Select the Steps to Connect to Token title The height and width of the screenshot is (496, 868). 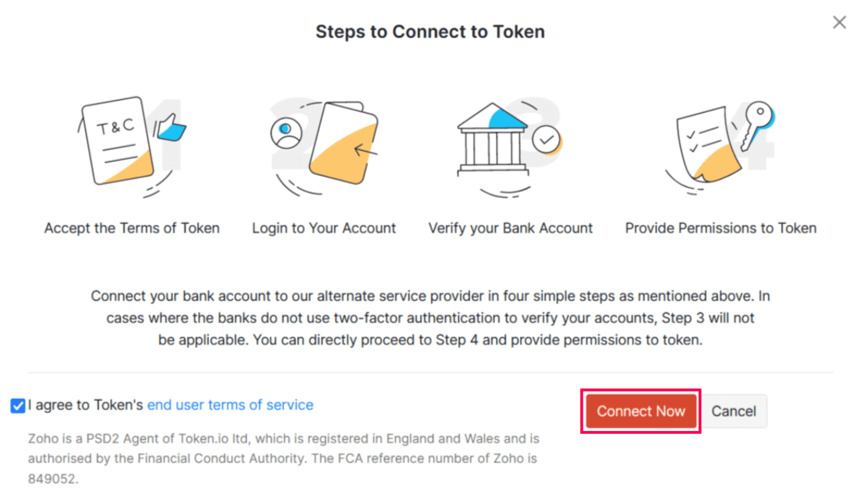[431, 31]
